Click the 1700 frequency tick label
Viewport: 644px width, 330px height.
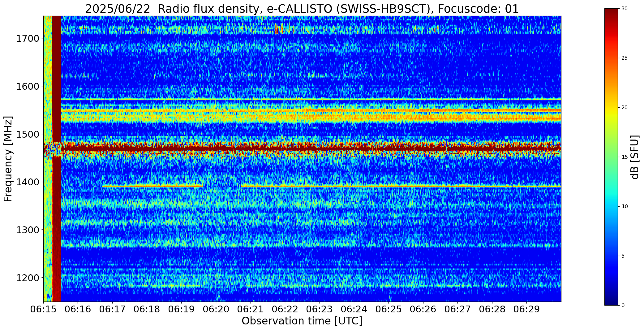(28, 39)
